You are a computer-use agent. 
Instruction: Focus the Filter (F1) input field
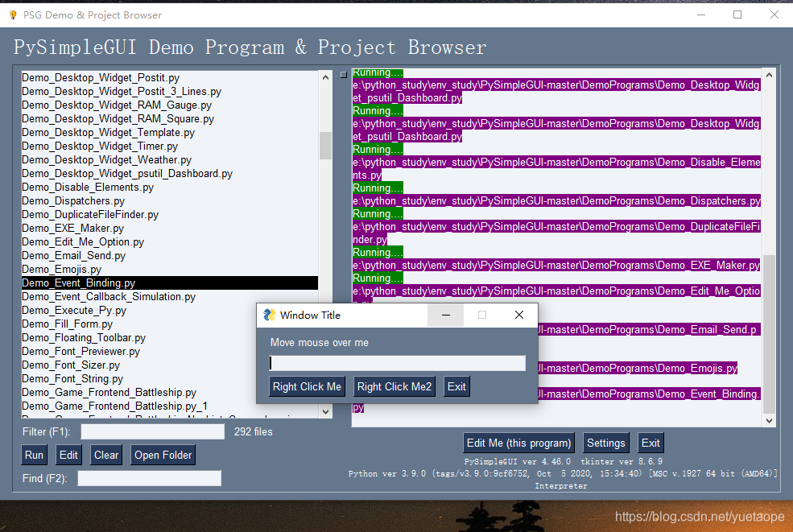click(x=153, y=432)
